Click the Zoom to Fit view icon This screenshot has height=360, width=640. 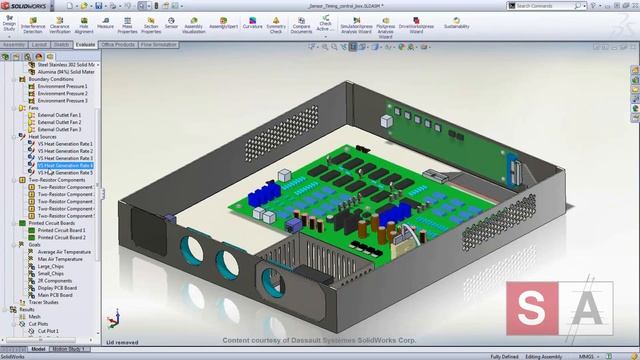(325, 47)
